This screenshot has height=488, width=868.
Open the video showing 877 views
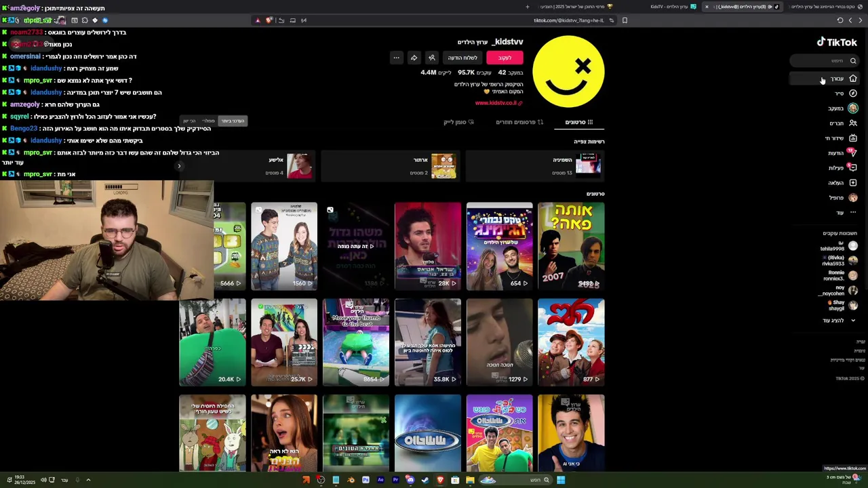[571, 342]
